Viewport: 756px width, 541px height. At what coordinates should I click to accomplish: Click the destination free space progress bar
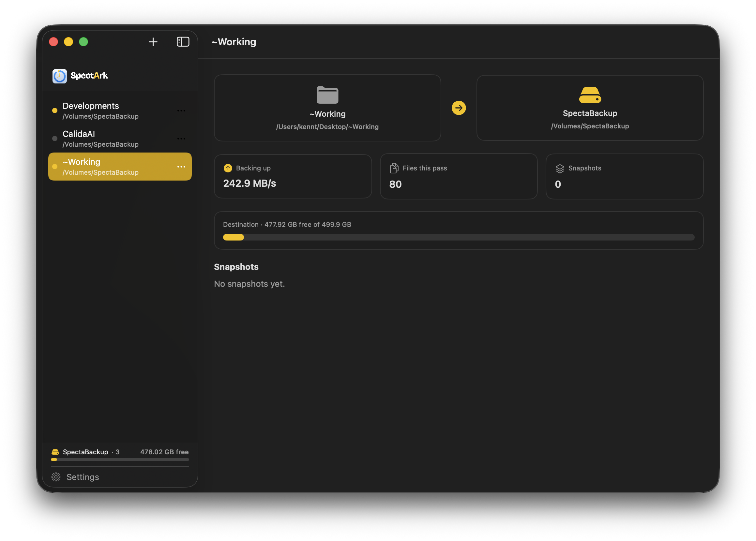pyautogui.click(x=459, y=237)
